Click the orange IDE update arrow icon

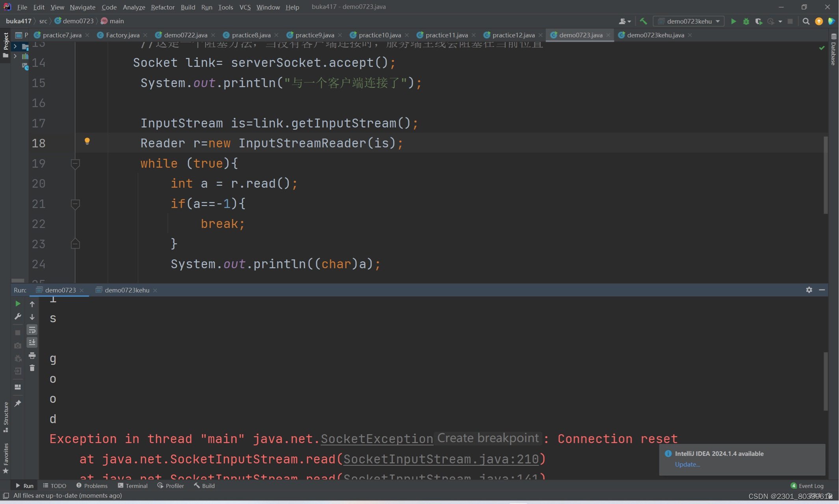coord(819,21)
